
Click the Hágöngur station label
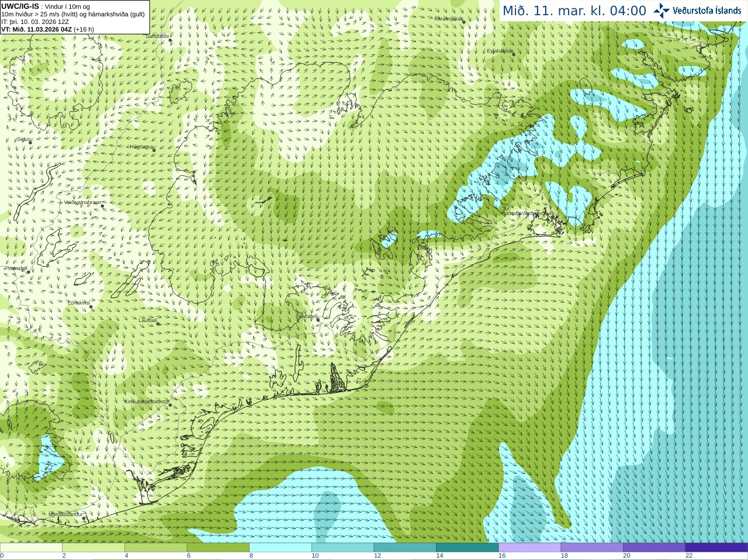coord(141,147)
